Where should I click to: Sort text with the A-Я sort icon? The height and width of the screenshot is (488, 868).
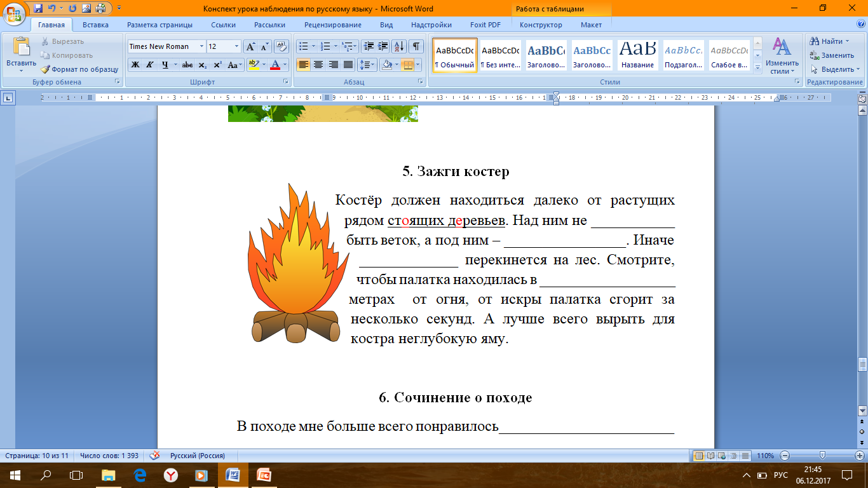pyautogui.click(x=400, y=46)
